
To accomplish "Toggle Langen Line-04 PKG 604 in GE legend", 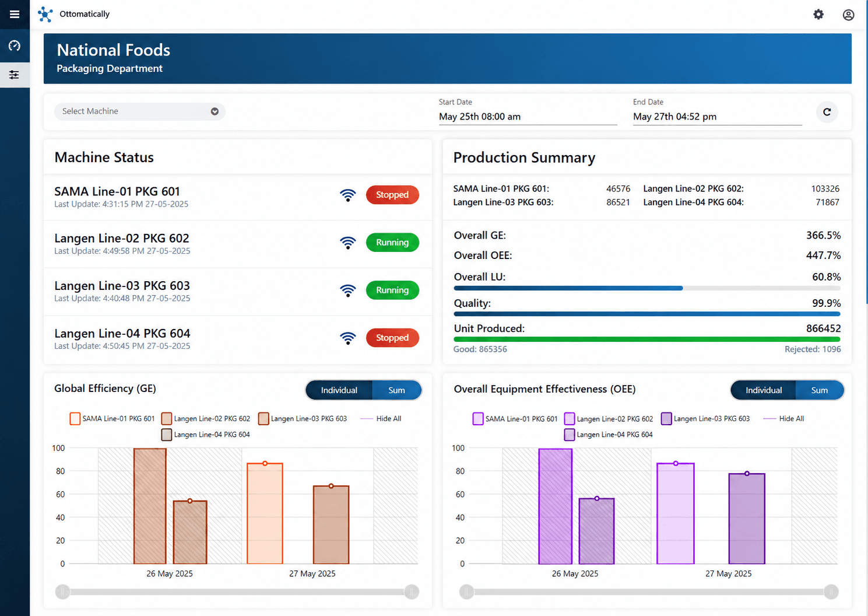I will pos(206,435).
